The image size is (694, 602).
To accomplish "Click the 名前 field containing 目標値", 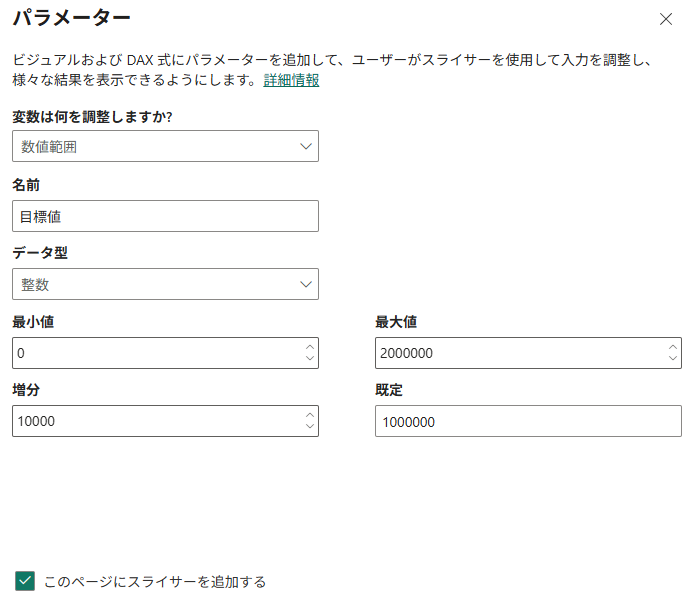I will click(x=165, y=216).
